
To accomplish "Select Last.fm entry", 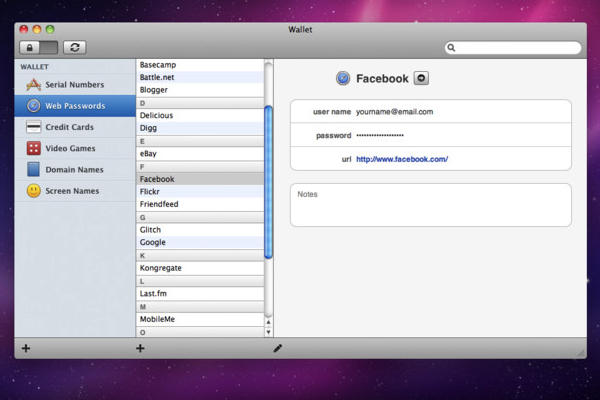I will tap(200, 294).
